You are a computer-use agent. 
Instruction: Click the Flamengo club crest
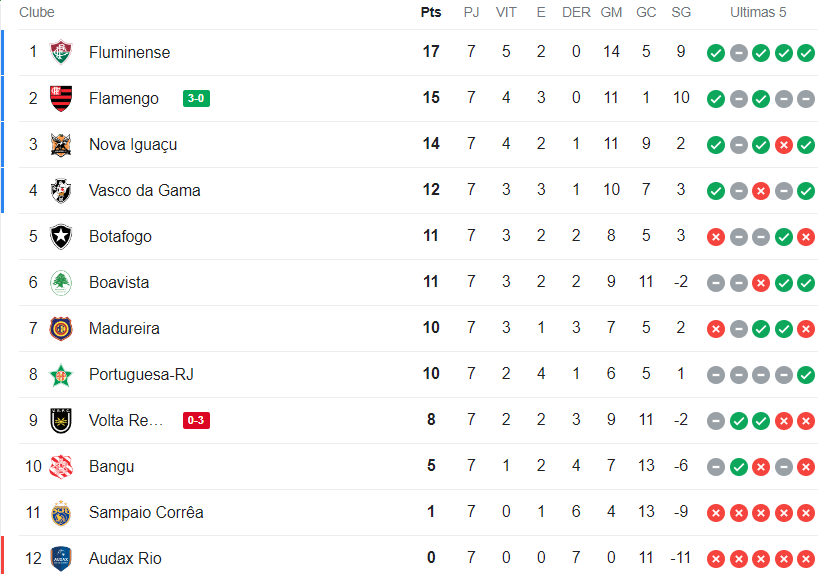coord(61,98)
